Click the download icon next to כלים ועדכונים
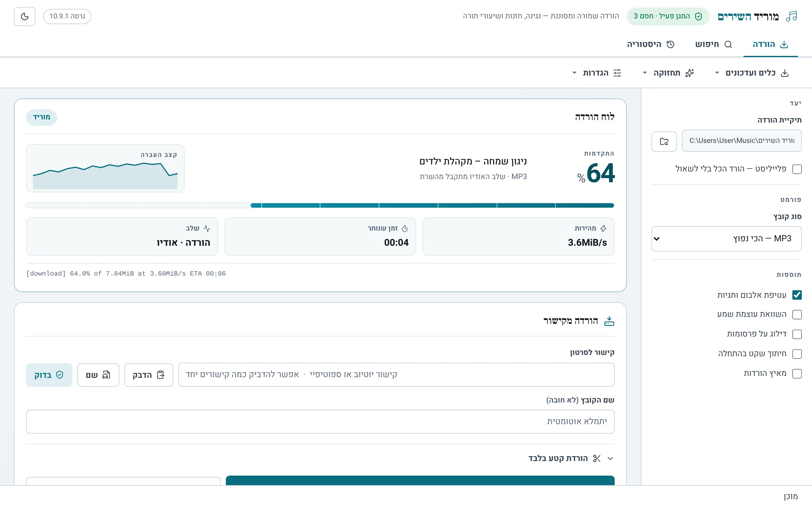The height and width of the screenshot is (508, 812). pyautogui.click(x=784, y=73)
